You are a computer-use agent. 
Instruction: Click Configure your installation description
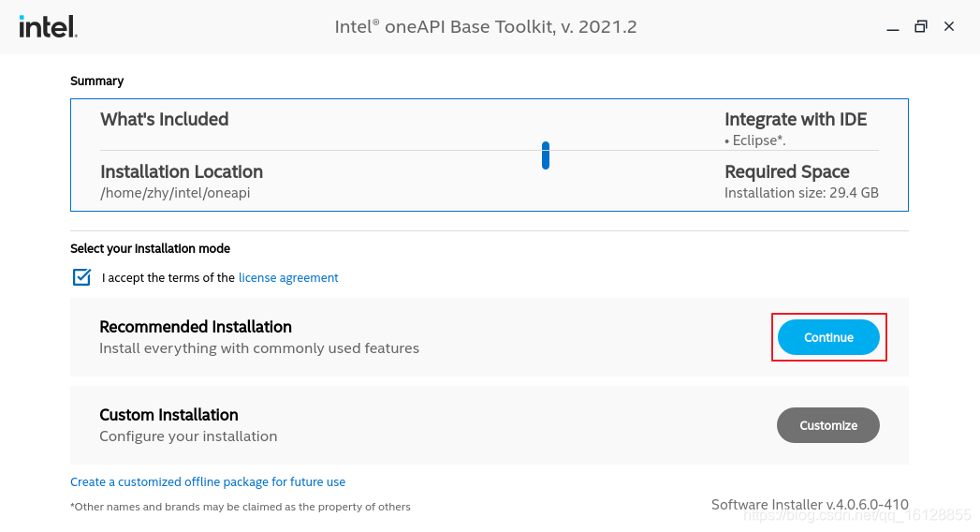click(x=188, y=436)
